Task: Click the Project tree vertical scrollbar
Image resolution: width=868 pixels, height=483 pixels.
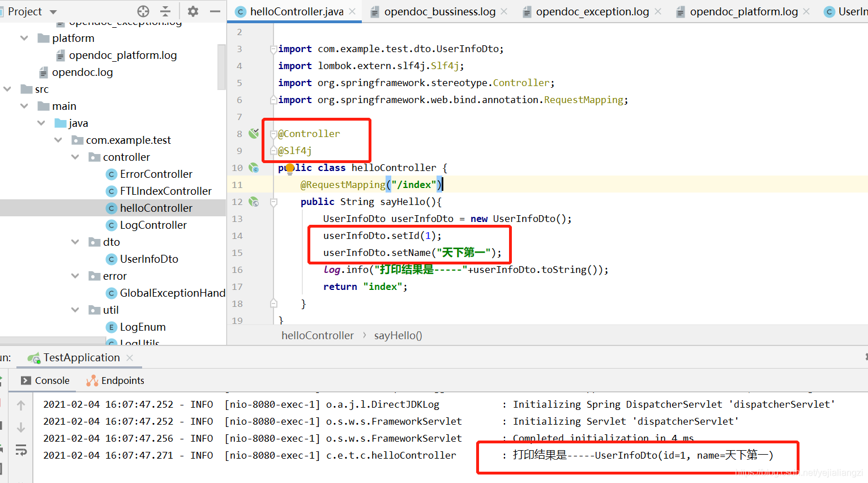Action: [x=221, y=67]
